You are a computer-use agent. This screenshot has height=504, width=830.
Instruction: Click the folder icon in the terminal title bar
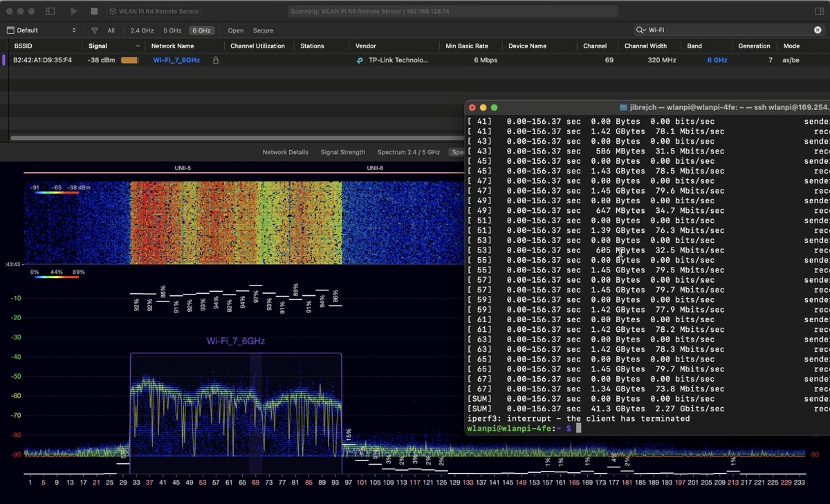coord(624,107)
